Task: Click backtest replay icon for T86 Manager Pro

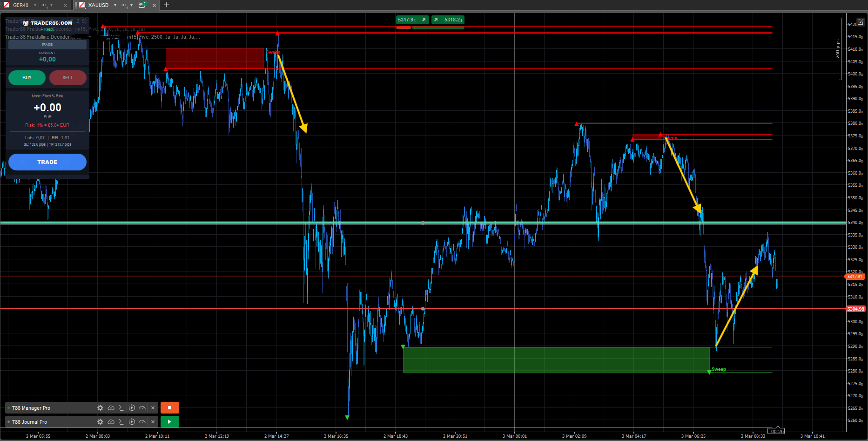Action: 132,408
